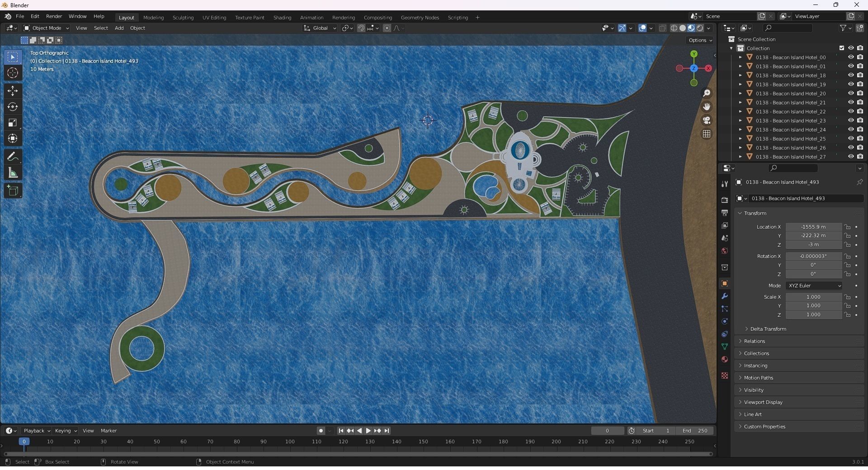Toggle Collection exclude checkbox

(842, 48)
